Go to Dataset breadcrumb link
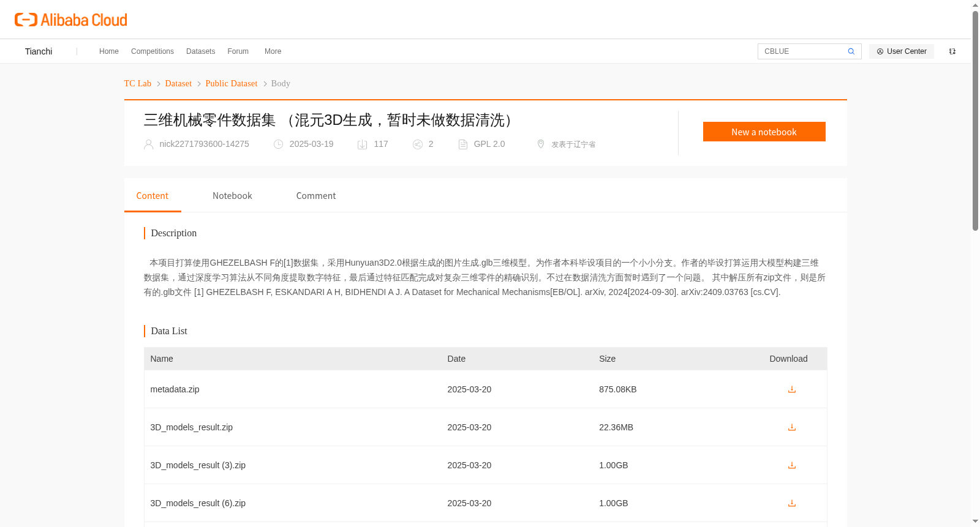The height and width of the screenshot is (527, 980). tap(178, 83)
